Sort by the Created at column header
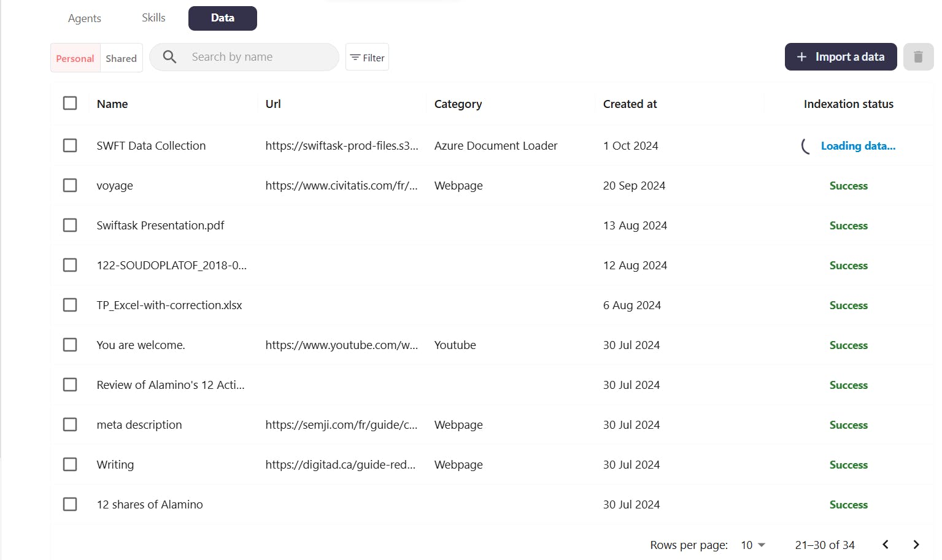The width and height of the screenshot is (942, 560). click(630, 104)
